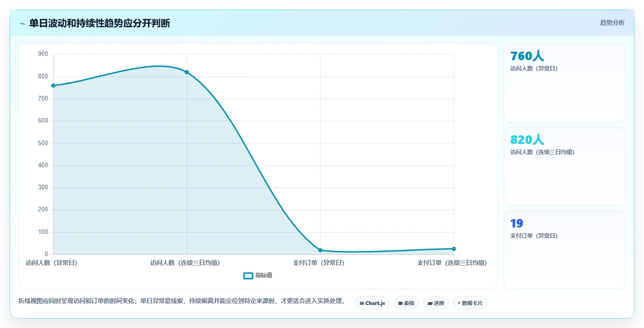
Task: Click the 820人 card value
Action: tap(527, 140)
